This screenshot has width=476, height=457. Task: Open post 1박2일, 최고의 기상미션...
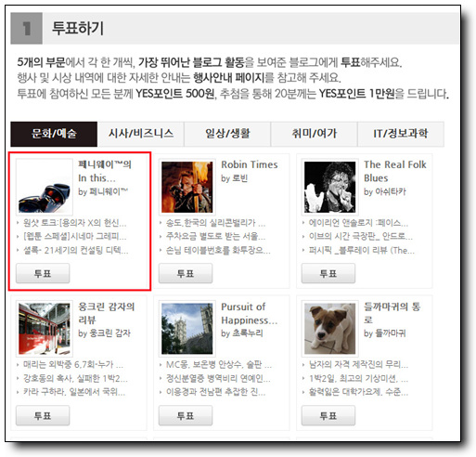pos(358,378)
